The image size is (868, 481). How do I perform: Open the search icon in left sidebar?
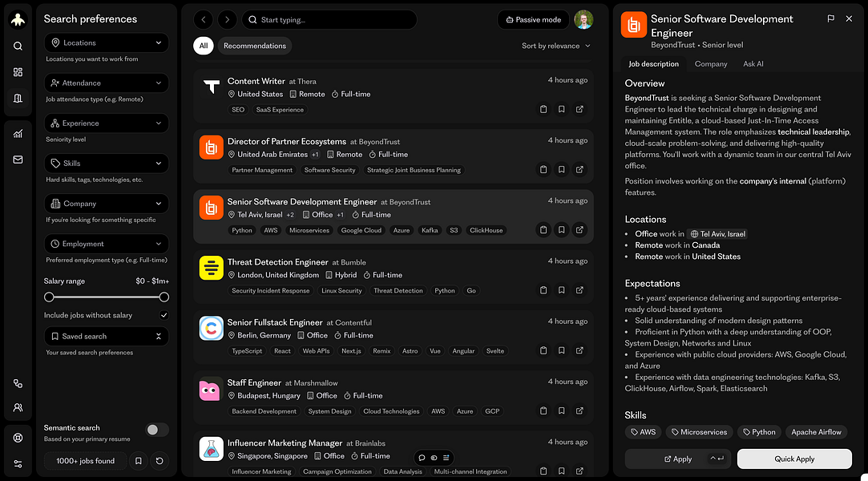coord(18,46)
